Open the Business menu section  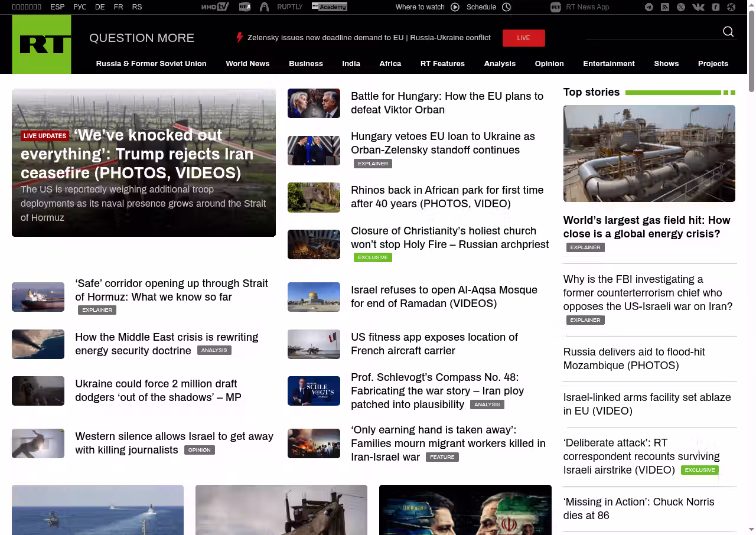(305, 64)
